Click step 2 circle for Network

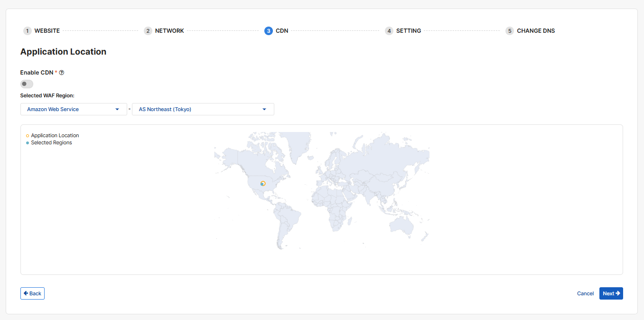[x=148, y=31]
